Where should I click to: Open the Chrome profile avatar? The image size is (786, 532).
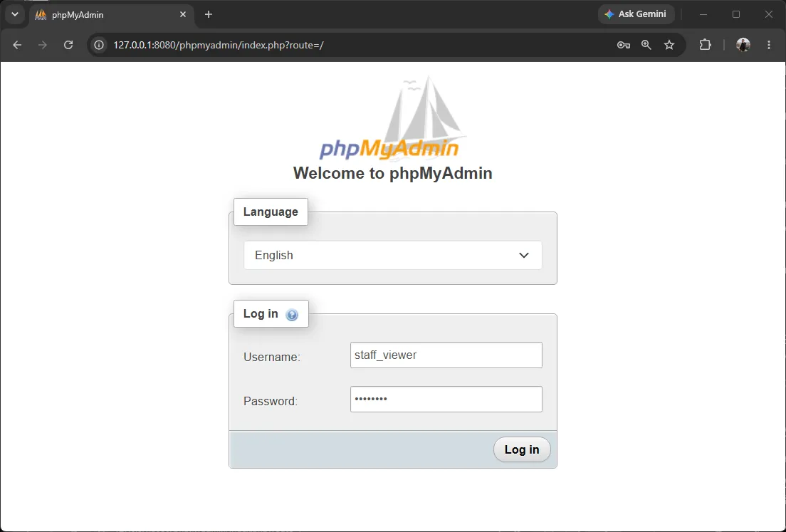(743, 45)
